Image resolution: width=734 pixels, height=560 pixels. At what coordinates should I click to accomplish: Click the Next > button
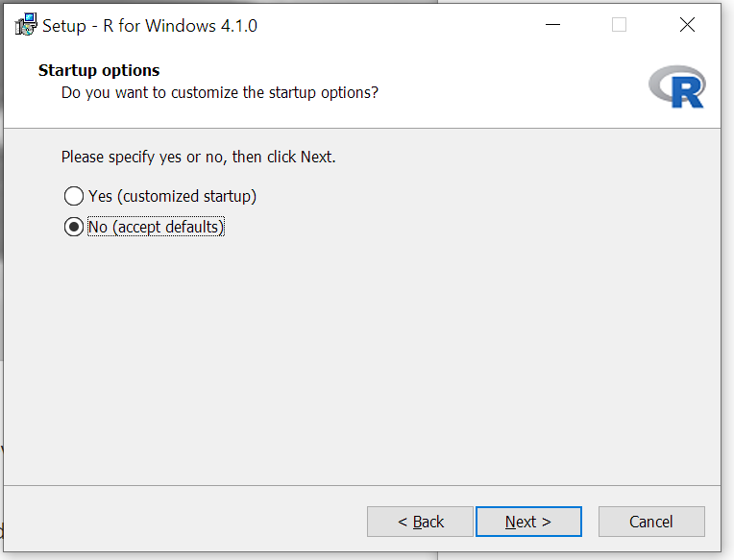pos(528,522)
